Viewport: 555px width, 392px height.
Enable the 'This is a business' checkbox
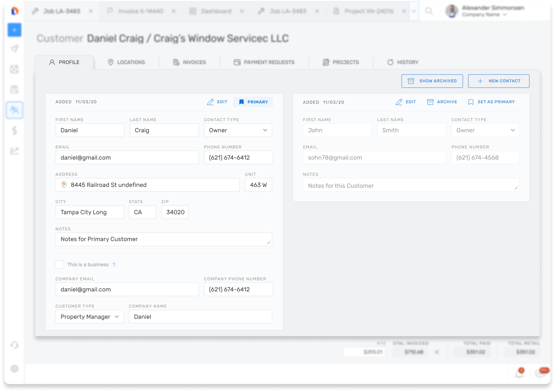coord(60,264)
